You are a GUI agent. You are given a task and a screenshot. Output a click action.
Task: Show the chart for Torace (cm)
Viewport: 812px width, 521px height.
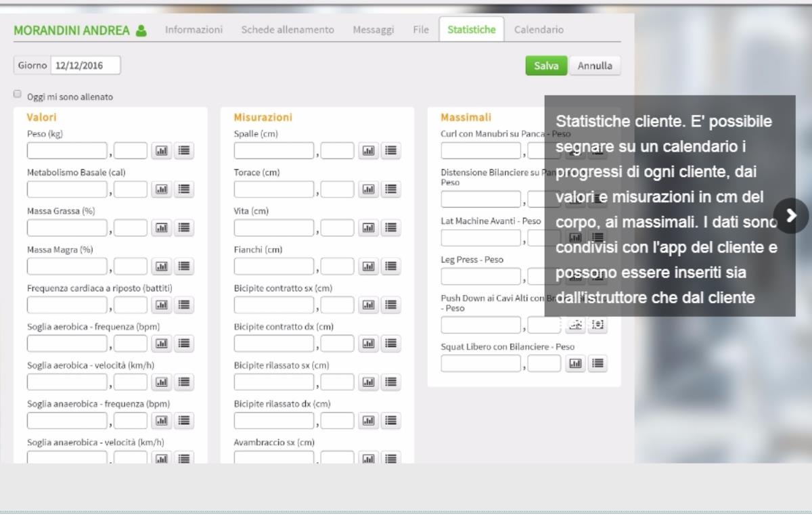click(x=368, y=189)
